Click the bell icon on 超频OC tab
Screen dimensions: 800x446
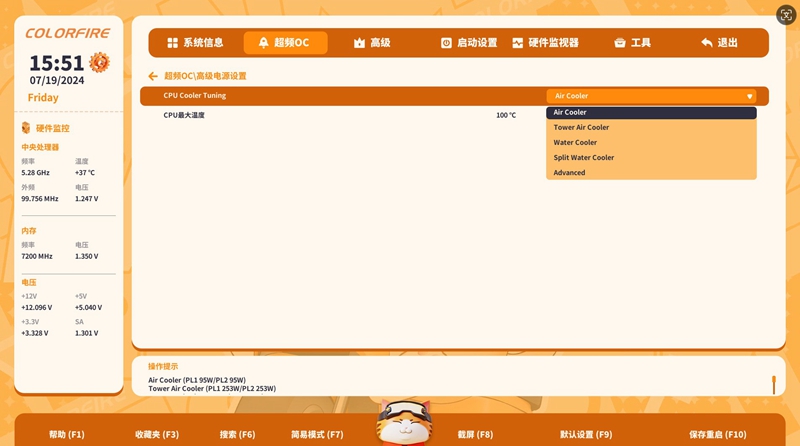[x=263, y=43]
